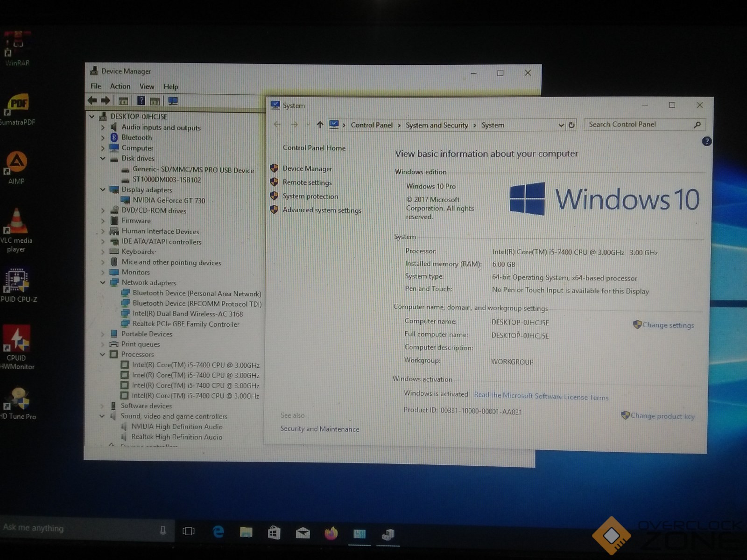Select Generic- SD/MMC/MS PRO USB Device

193,170
